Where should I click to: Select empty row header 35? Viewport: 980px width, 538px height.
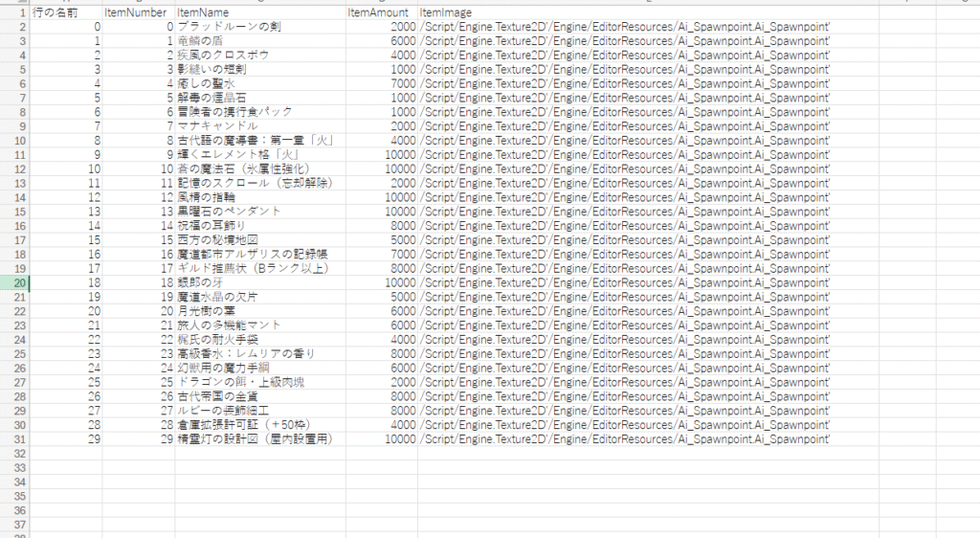tap(14, 496)
